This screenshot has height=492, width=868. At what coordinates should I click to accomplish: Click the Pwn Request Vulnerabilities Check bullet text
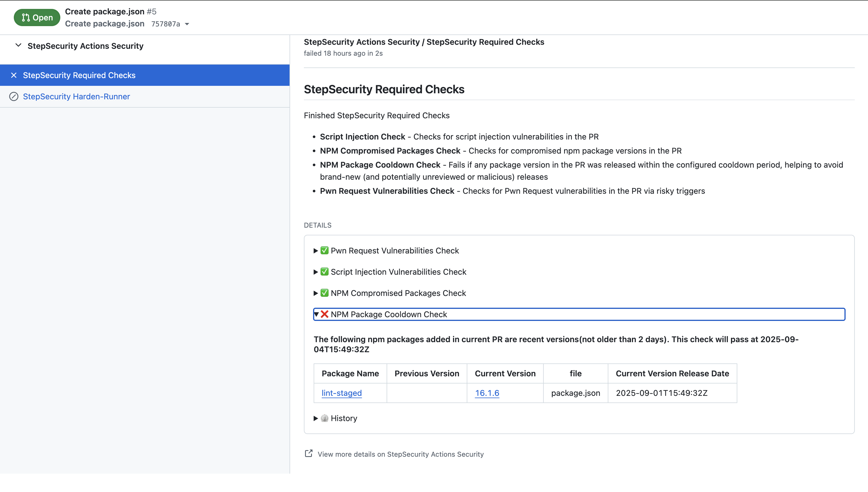pyautogui.click(x=512, y=191)
